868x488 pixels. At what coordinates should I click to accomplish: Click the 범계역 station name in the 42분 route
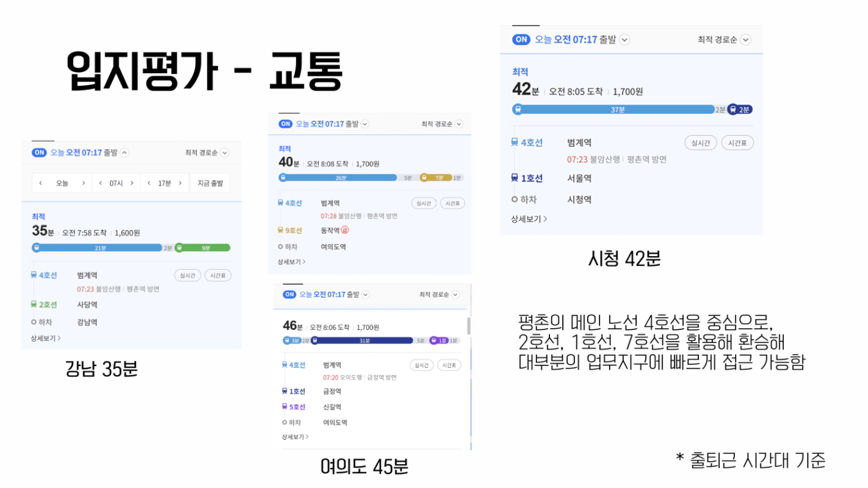pyautogui.click(x=580, y=143)
